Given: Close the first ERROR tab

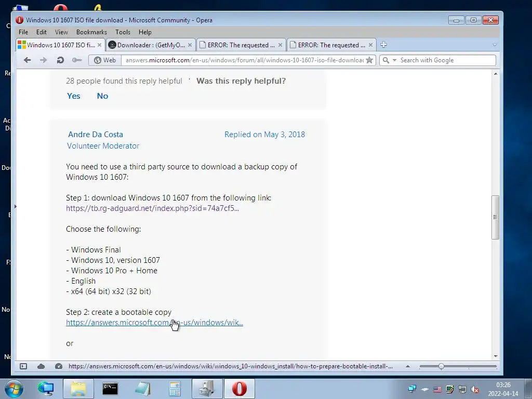Looking at the screenshot, I should point(280,45).
